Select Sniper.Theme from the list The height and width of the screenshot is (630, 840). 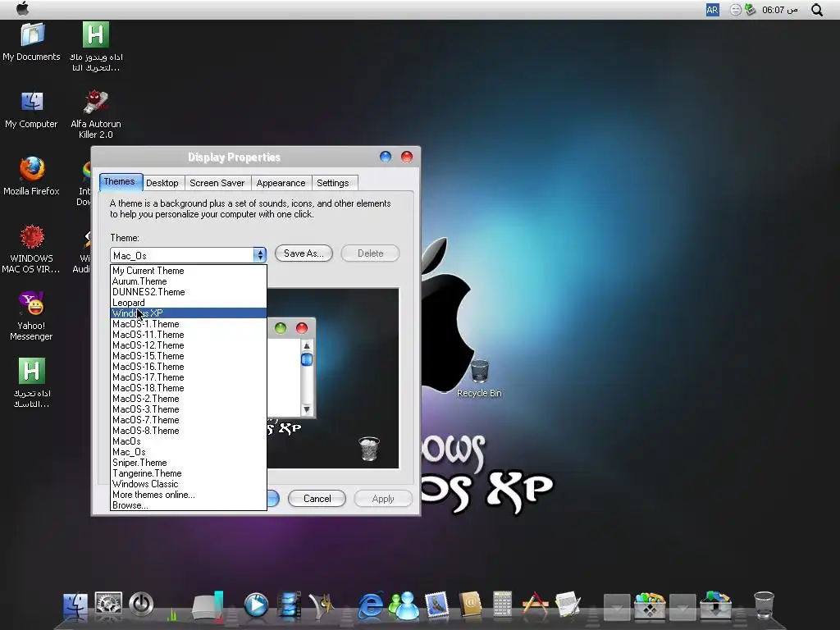coord(189,463)
